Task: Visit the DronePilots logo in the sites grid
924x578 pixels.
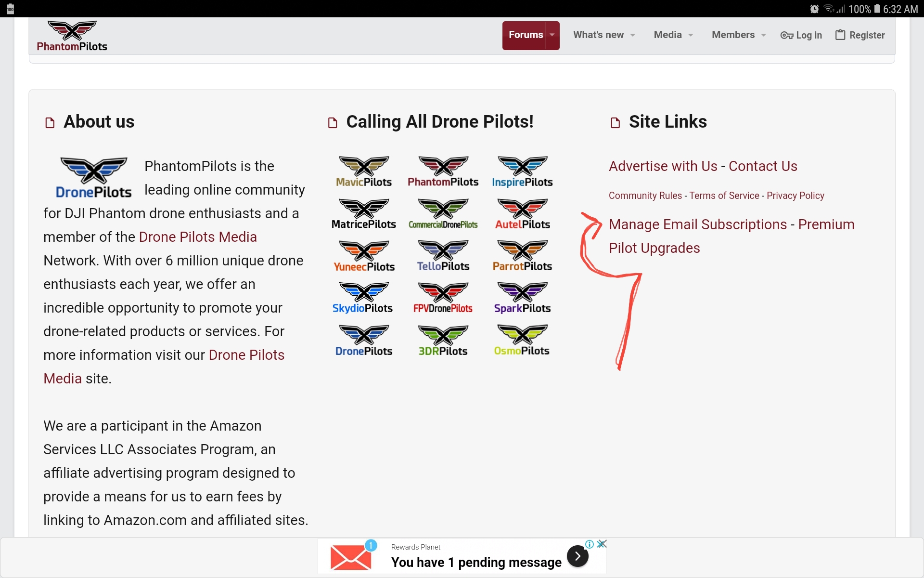Action: coord(364,341)
